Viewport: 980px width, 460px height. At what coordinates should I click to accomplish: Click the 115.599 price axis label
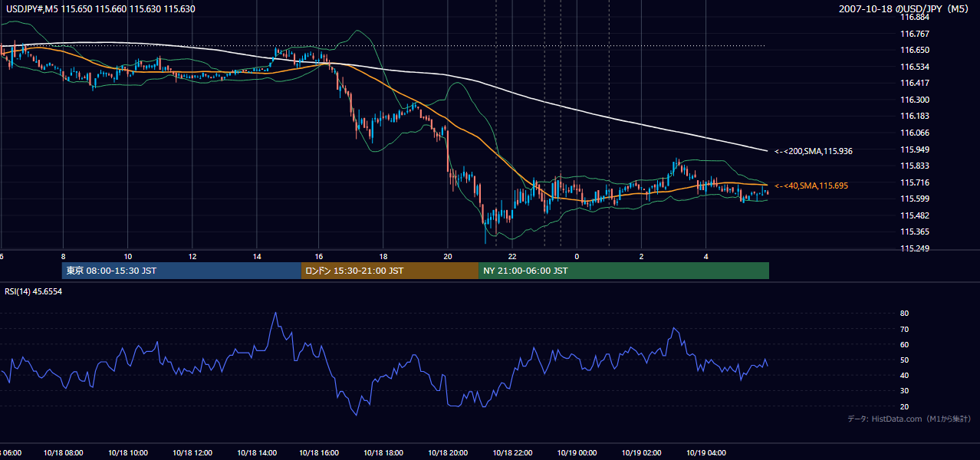(x=916, y=199)
